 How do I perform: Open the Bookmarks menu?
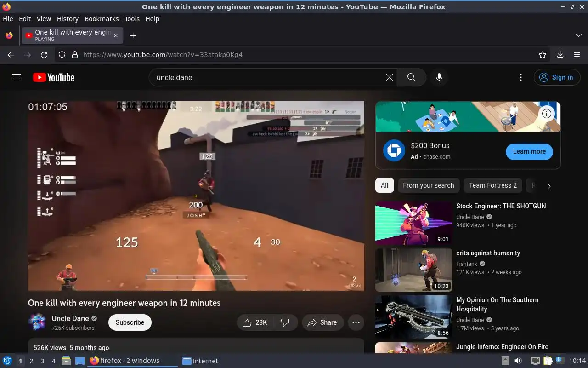pyautogui.click(x=102, y=19)
